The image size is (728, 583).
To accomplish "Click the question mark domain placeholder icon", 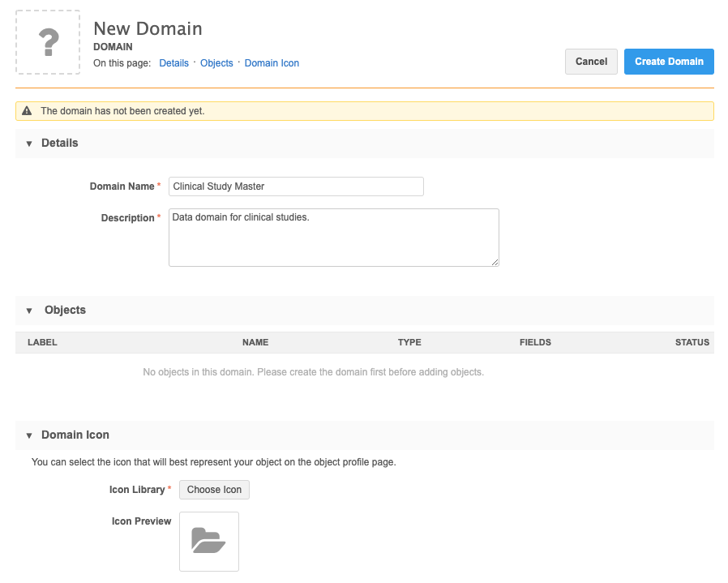I will point(48,42).
